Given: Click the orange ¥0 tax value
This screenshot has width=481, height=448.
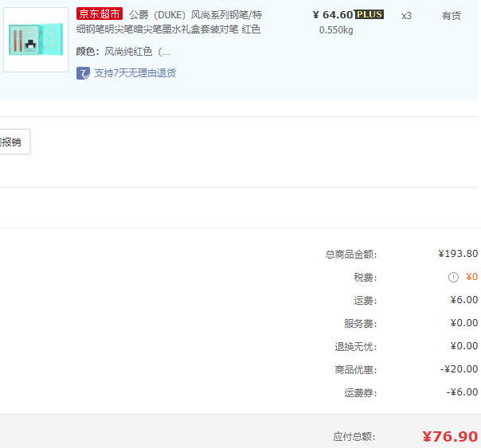Looking at the screenshot, I should [x=471, y=277].
